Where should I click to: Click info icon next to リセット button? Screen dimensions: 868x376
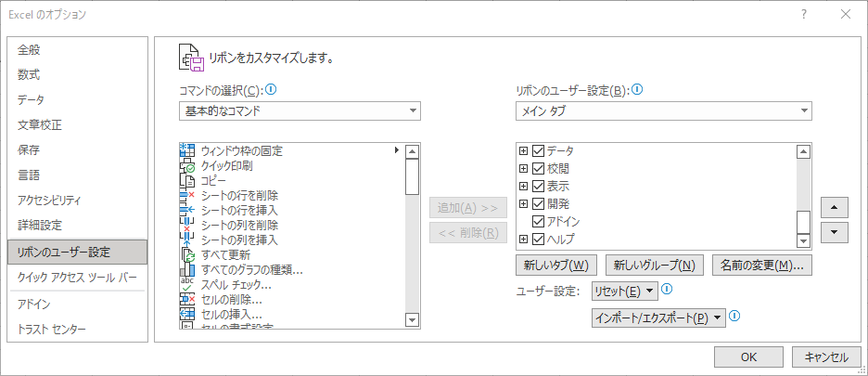pyautogui.click(x=667, y=289)
